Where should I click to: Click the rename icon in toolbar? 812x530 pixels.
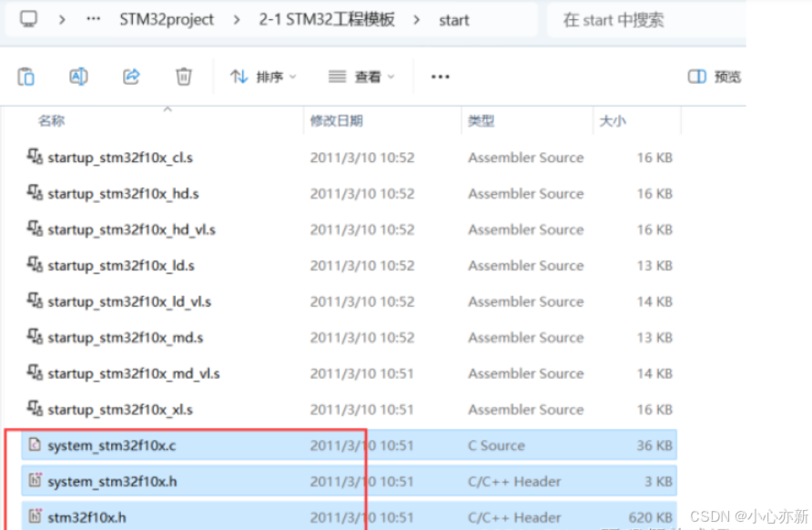point(78,76)
